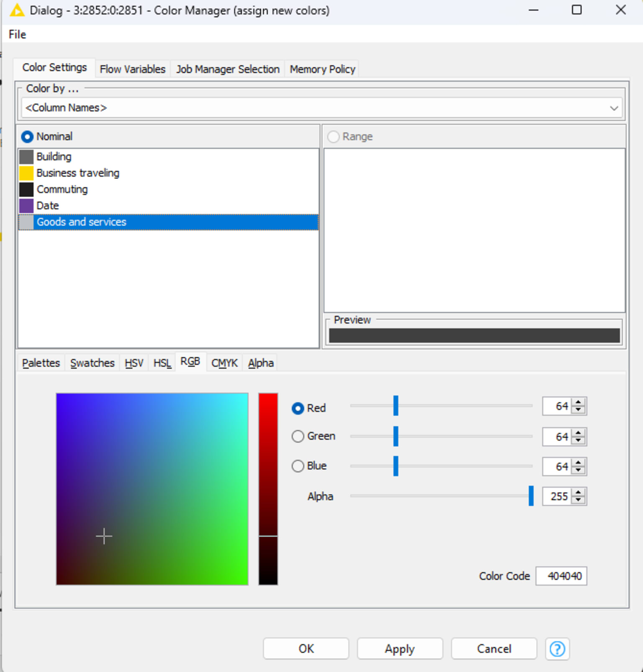Switch to the Flow Variables tab
The width and height of the screenshot is (643, 672).
(133, 69)
